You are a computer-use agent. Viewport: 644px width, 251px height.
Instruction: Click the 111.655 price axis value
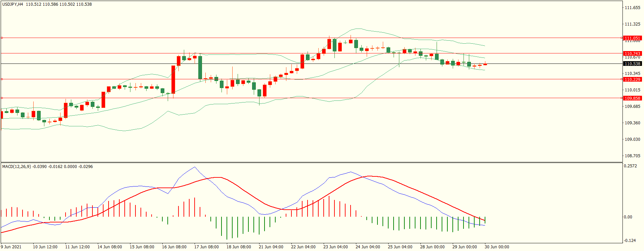click(632, 8)
